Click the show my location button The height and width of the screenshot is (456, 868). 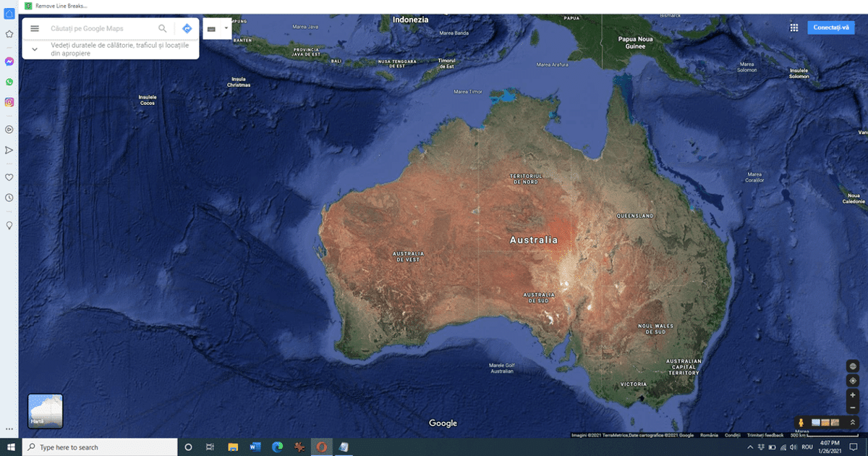(x=853, y=381)
